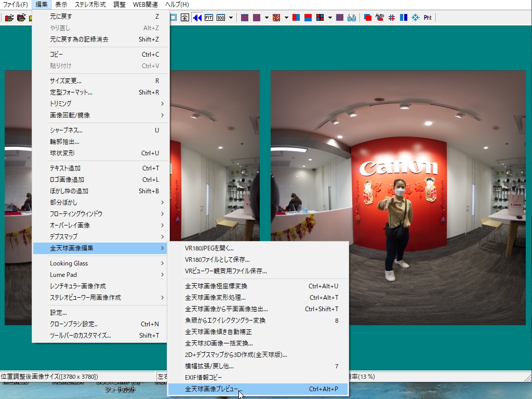Viewport: 532px width, 399px height.
Task: Choose ツールバーのカスタマイズ... menu item
Action: pos(101,336)
